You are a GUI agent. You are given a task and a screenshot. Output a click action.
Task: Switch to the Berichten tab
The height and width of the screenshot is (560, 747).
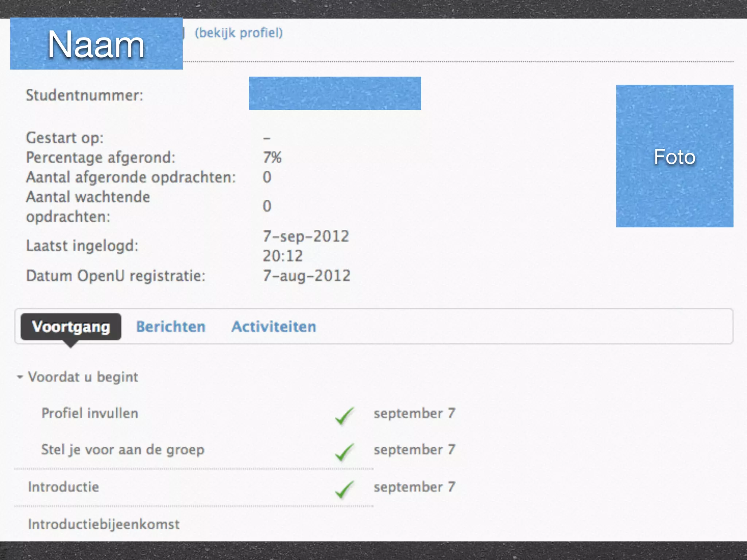point(171,327)
